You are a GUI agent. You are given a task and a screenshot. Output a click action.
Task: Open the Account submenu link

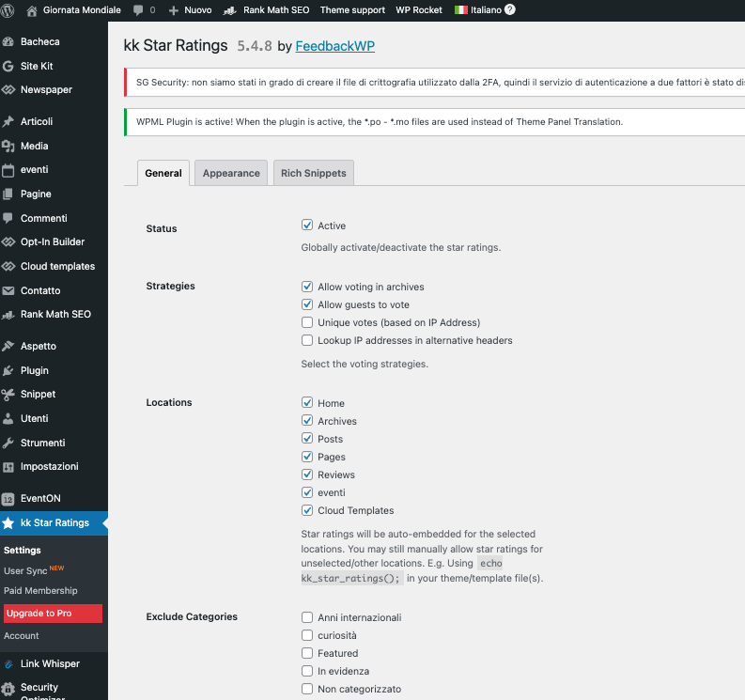coord(22,636)
